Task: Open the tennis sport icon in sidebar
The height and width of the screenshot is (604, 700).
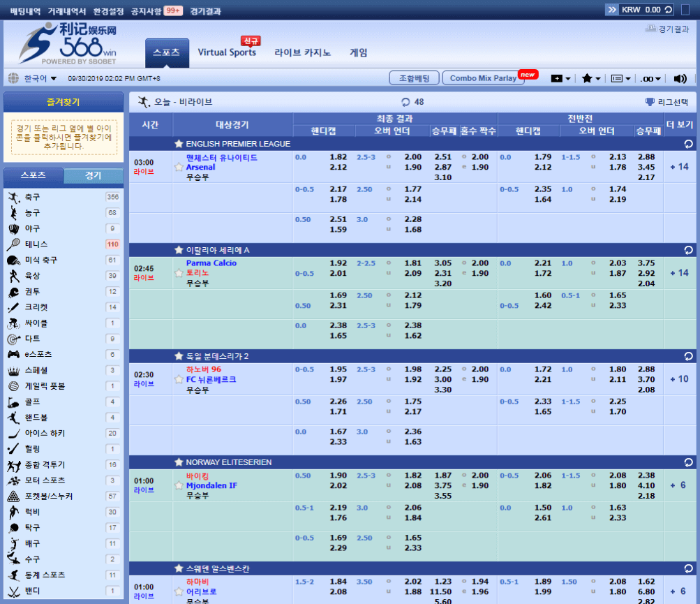Action: 13,244
